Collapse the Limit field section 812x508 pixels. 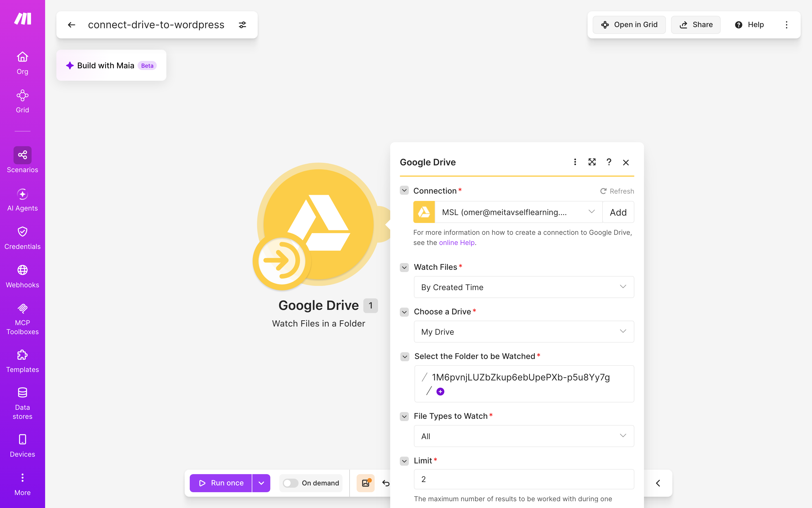point(404,461)
